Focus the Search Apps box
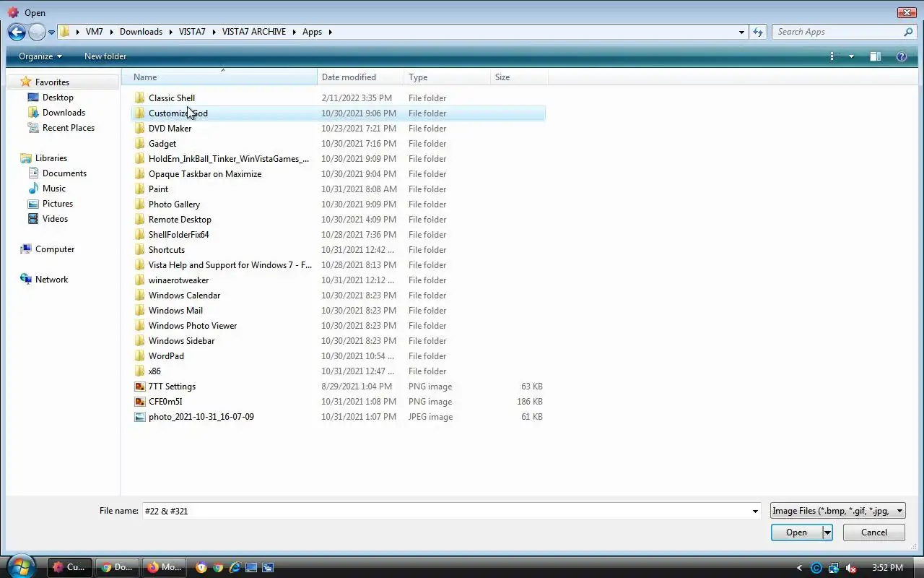 [837, 32]
